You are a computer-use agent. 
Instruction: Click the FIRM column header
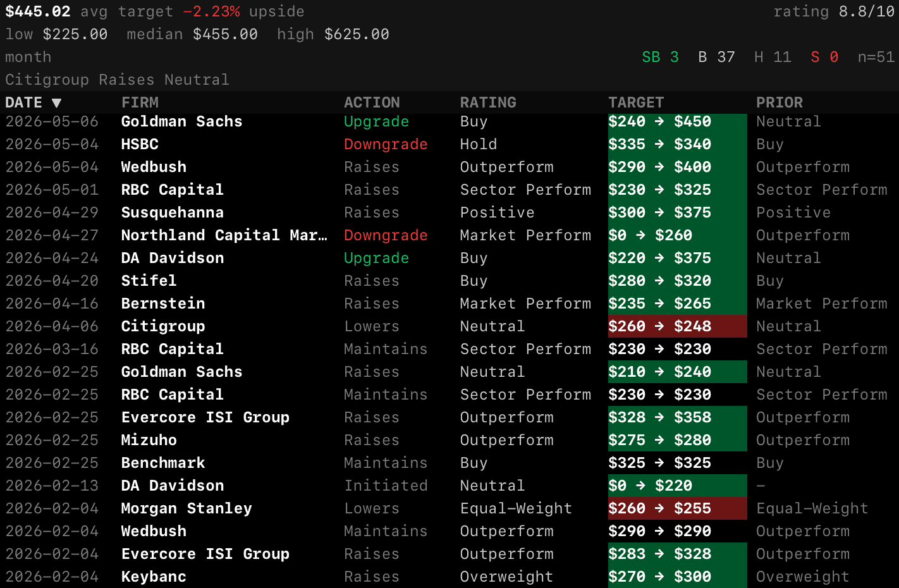140,102
